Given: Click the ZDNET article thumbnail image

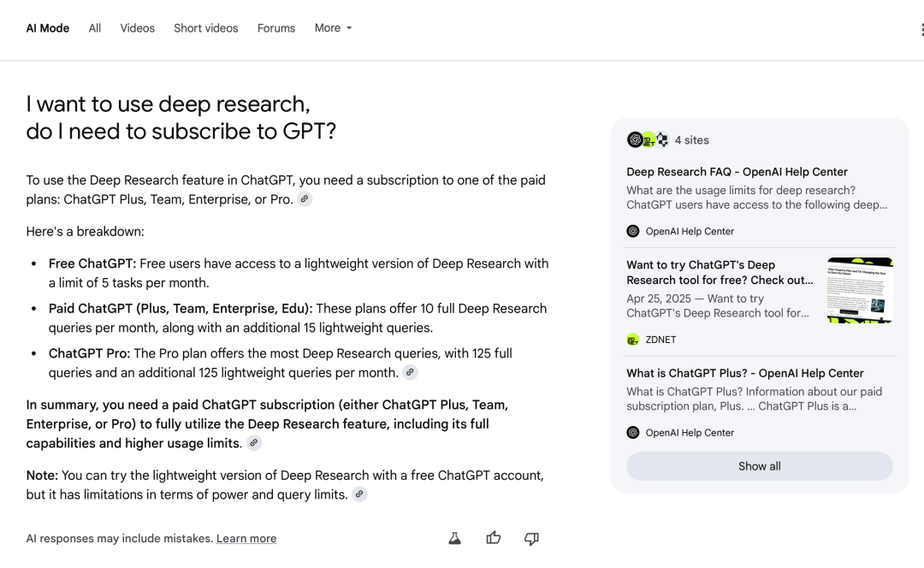Looking at the screenshot, I should pyautogui.click(x=860, y=290).
